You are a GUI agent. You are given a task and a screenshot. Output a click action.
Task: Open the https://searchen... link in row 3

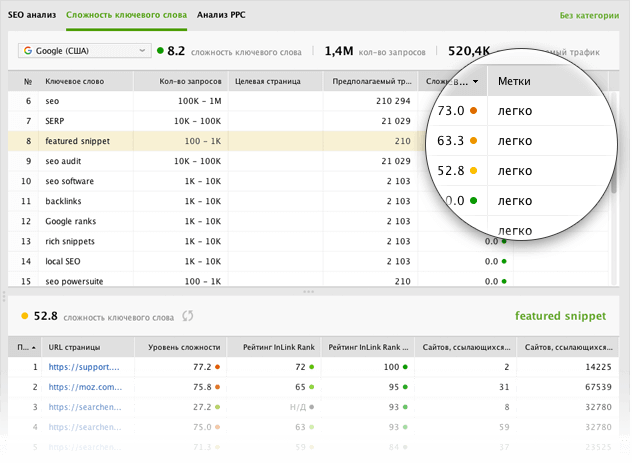(85, 407)
